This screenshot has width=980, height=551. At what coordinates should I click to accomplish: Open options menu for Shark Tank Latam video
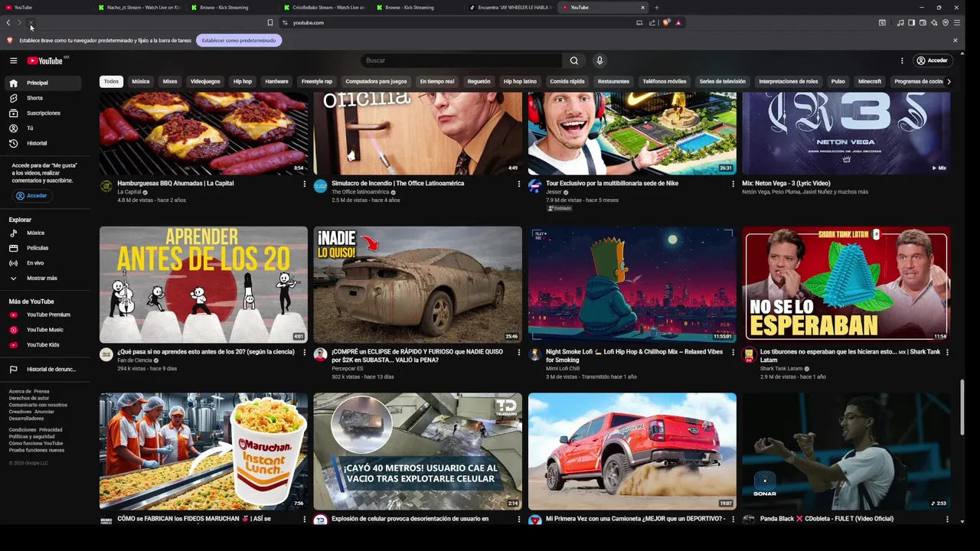[x=947, y=352]
